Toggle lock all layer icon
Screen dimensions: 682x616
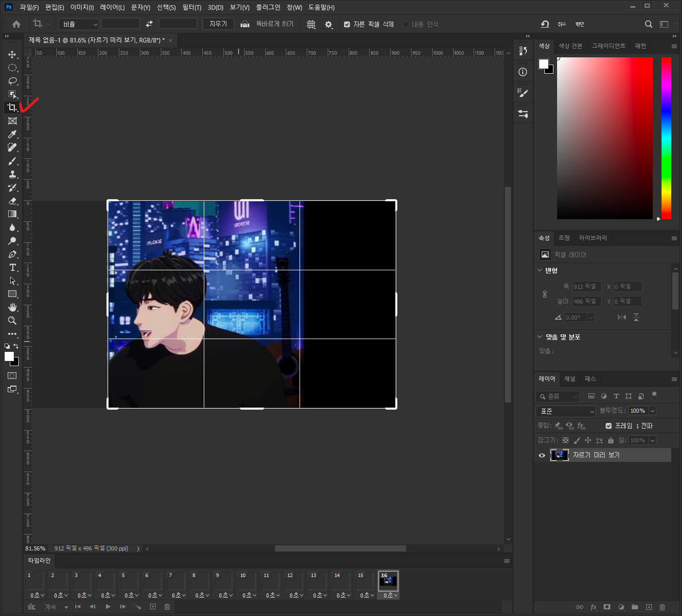point(611,440)
